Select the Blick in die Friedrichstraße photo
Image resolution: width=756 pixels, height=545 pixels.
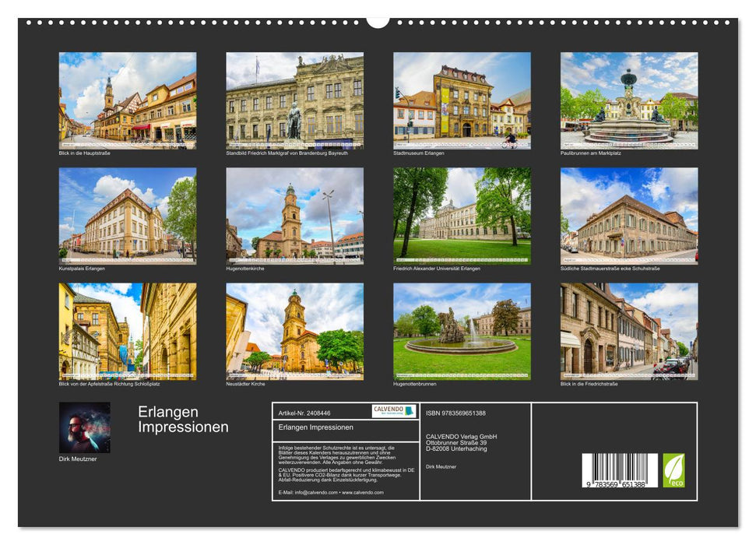coord(629,332)
